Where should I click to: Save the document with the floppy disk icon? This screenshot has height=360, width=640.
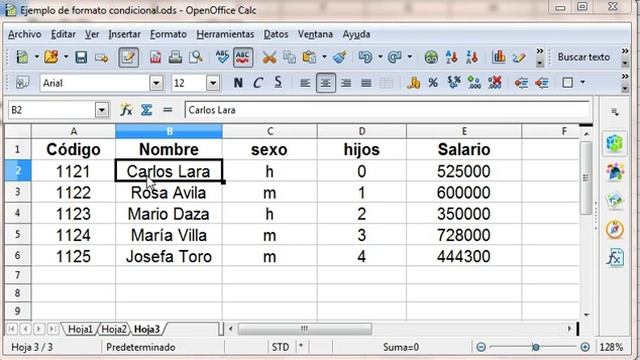81,57
